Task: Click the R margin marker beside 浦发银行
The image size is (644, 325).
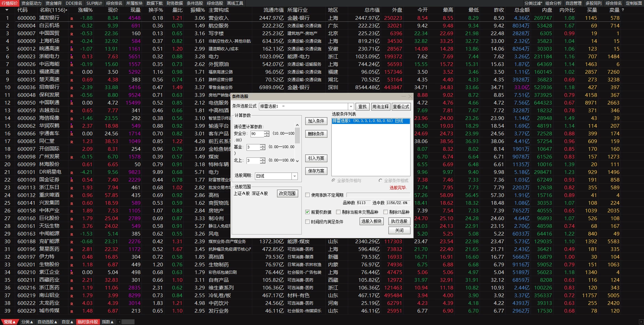Action: point(71,18)
